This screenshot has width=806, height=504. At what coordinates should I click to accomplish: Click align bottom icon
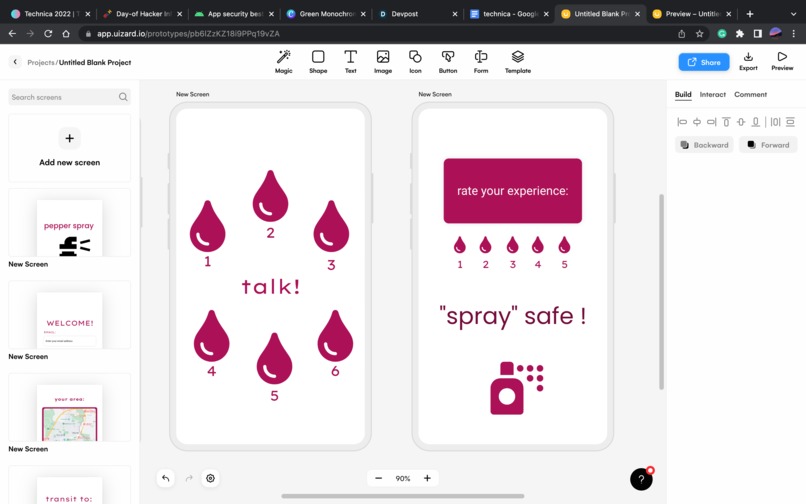pos(756,122)
